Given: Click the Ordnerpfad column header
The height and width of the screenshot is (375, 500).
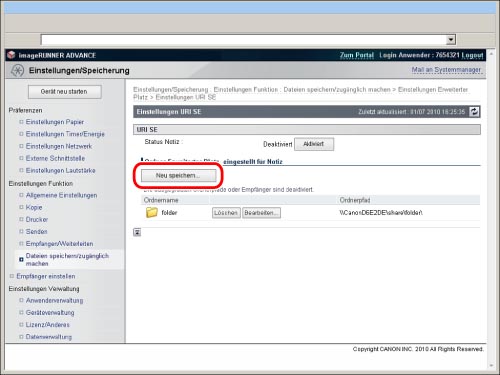Looking at the screenshot, I should tap(355, 200).
